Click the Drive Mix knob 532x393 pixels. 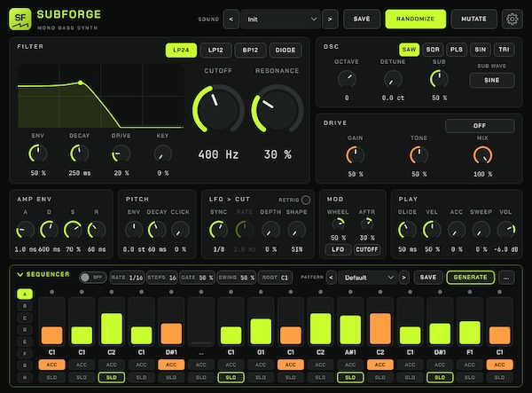click(x=482, y=155)
